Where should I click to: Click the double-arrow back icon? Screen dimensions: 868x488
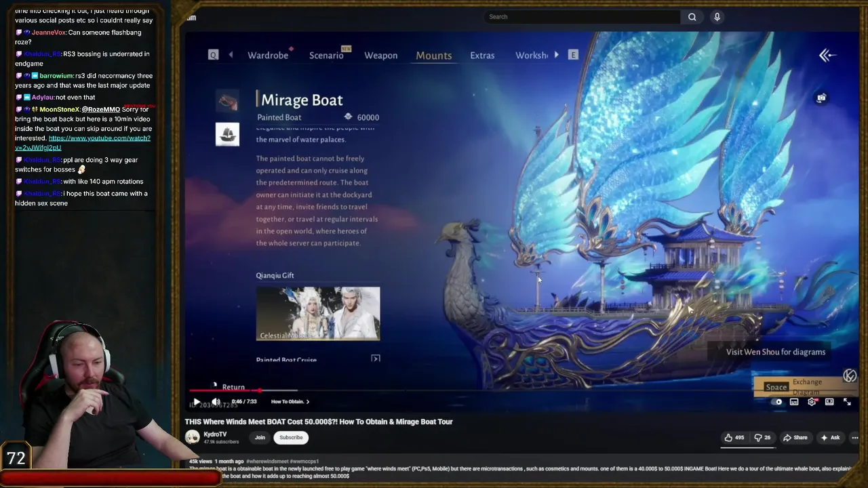[x=827, y=56]
